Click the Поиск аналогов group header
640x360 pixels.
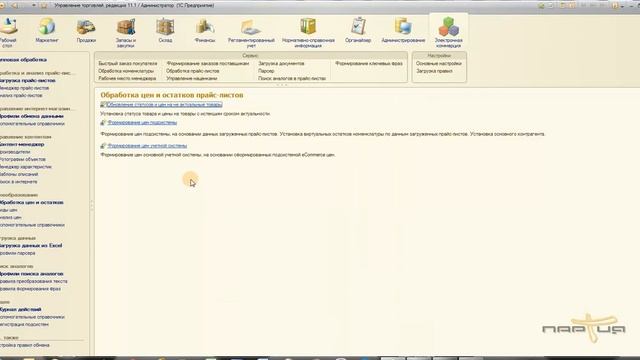pos(17,267)
